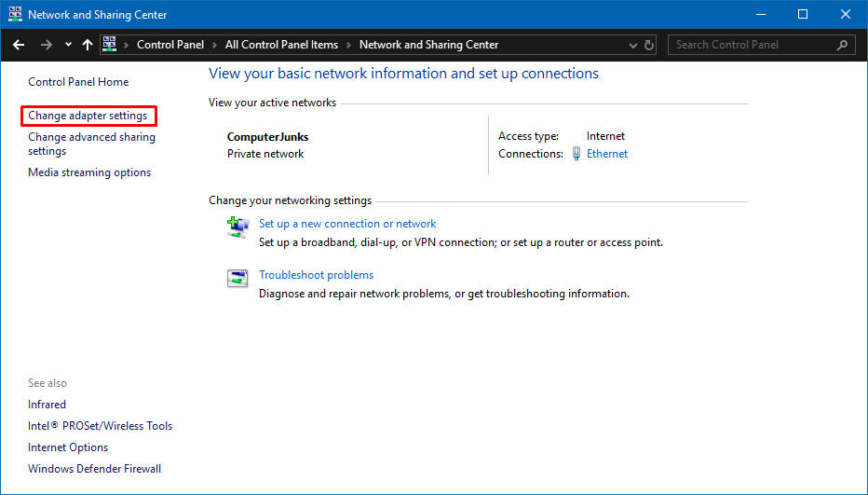Click the new connection setup icon
This screenshot has height=495, width=868.
pyautogui.click(x=238, y=227)
